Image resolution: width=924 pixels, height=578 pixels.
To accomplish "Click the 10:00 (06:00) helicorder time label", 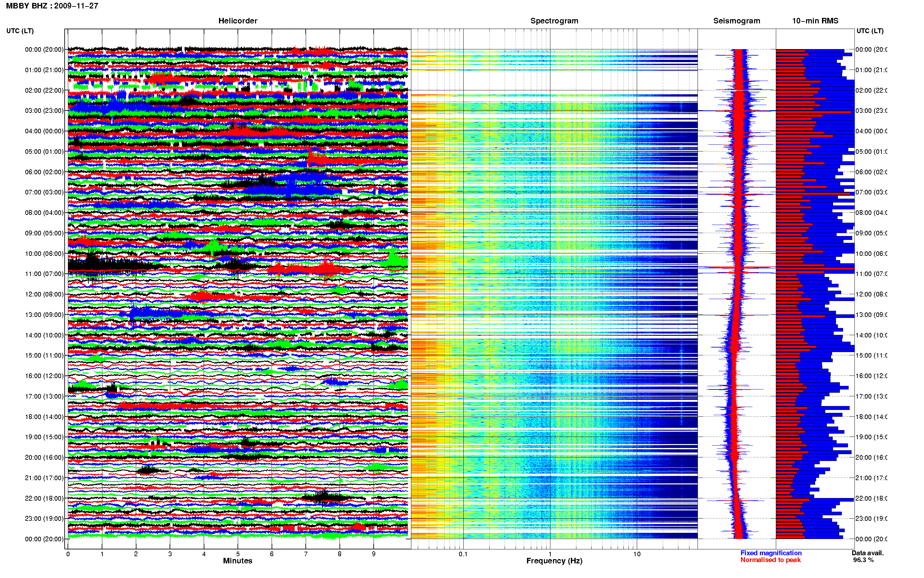I will pos(44,254).
